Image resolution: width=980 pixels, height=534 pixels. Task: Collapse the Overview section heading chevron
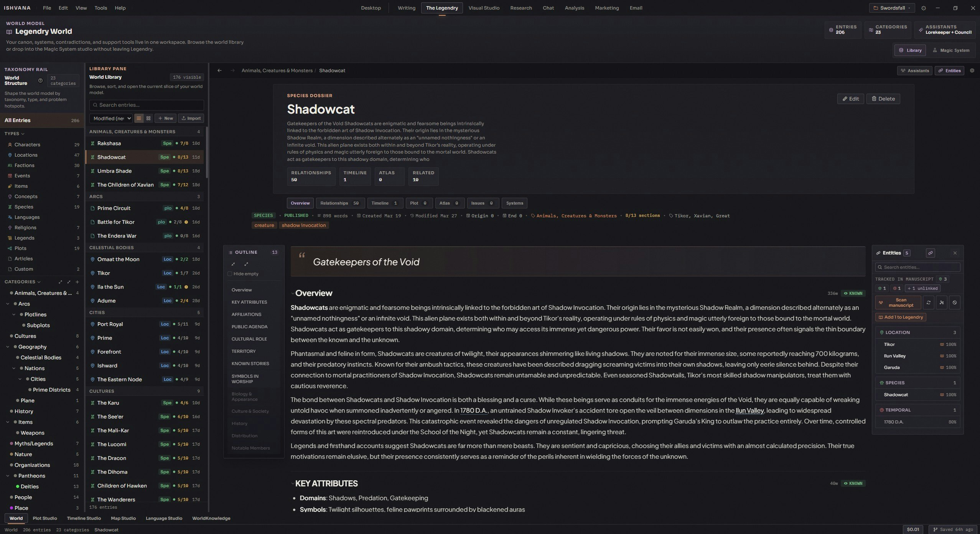(x=293, y=293)
